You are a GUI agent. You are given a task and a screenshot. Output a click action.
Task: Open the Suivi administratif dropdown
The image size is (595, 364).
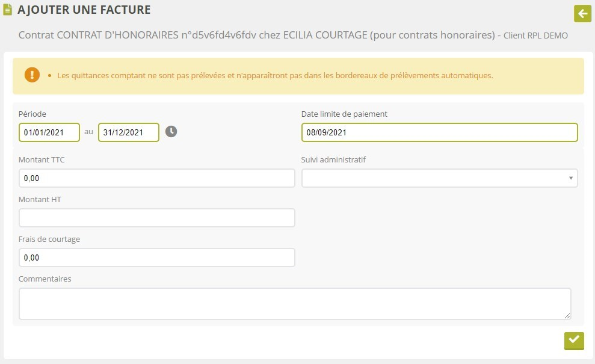point(439,178)
